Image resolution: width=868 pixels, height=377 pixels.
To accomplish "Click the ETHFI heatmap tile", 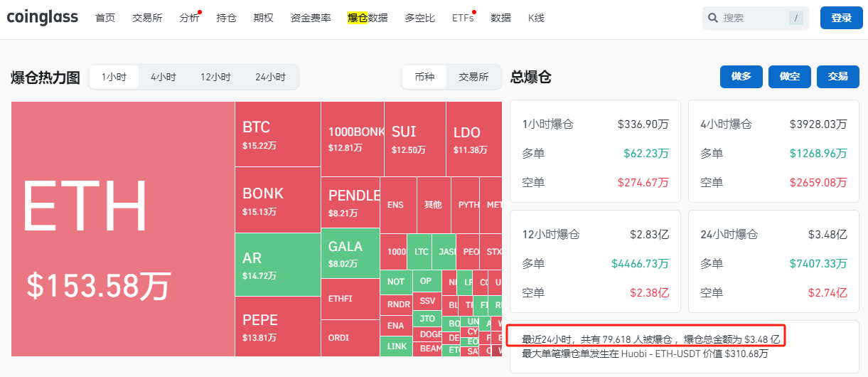I will tap(350, 299).
